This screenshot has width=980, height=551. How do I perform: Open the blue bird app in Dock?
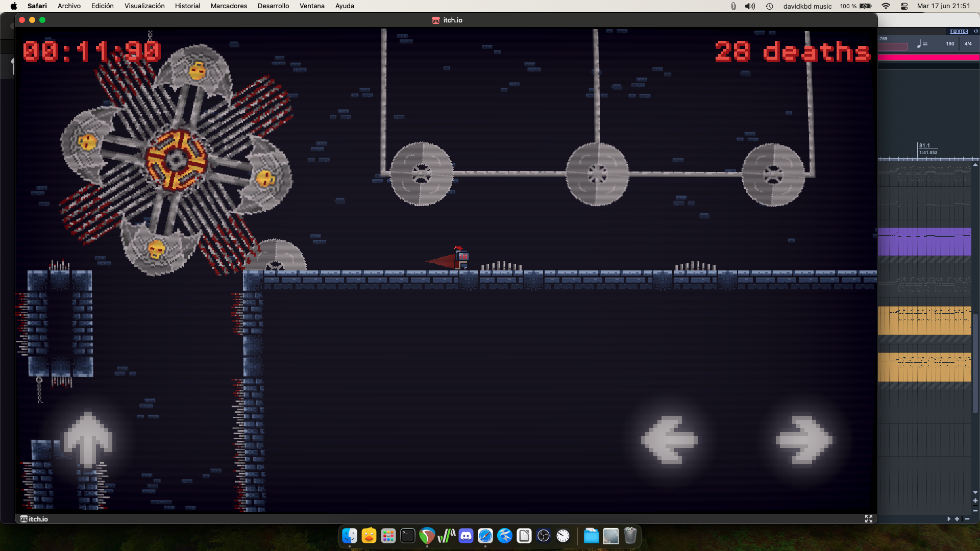pos(505,536)
